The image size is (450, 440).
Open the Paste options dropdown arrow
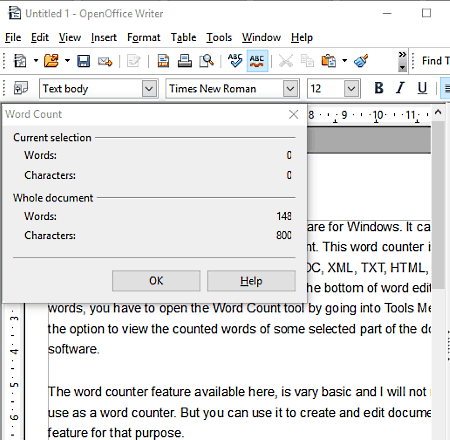pyautogui.click(x=345, y=61)
